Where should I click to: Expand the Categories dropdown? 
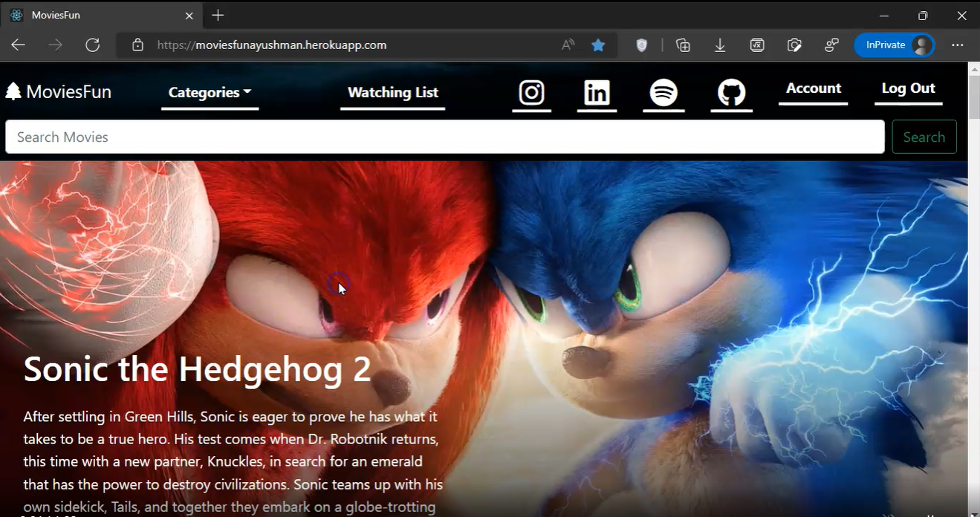coord(210,93)
